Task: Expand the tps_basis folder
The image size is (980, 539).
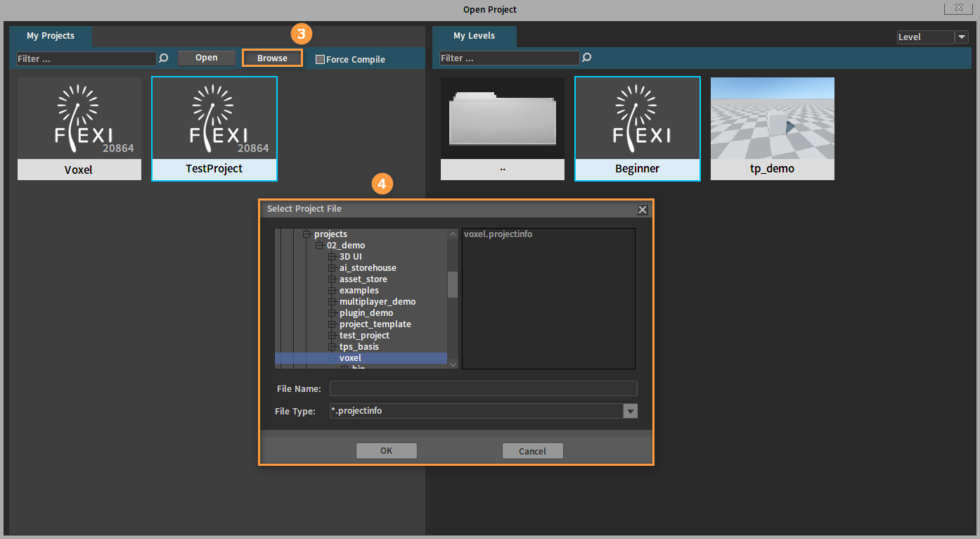Action: (332, 347)
